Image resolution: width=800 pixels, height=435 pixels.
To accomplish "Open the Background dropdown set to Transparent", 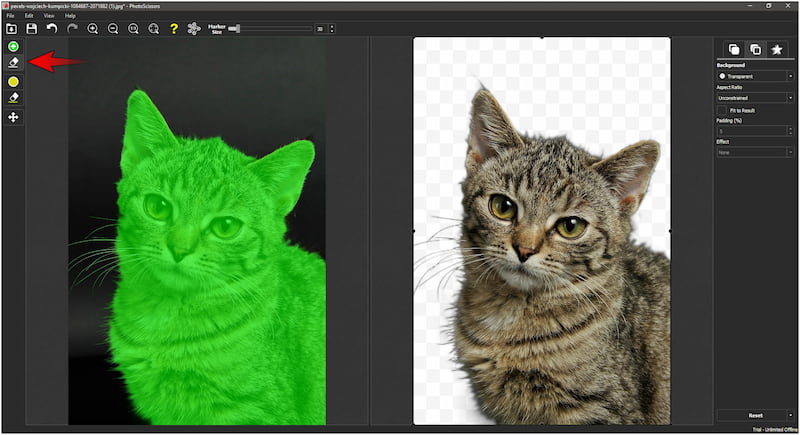I will pyautogui.click(x=755, y=76).
